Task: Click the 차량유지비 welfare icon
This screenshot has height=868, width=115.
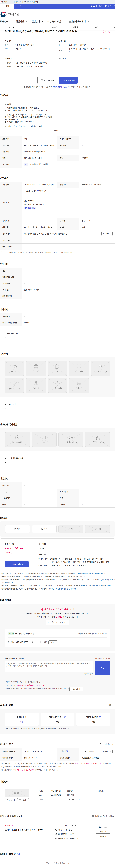Action: pos(57,369)
